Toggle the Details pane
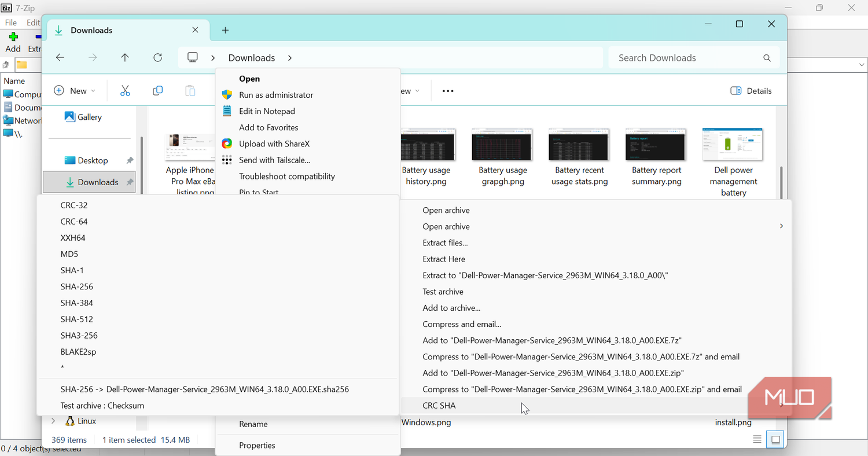The width and height of the screenshot is (868, 456). (x=751, y=91)
